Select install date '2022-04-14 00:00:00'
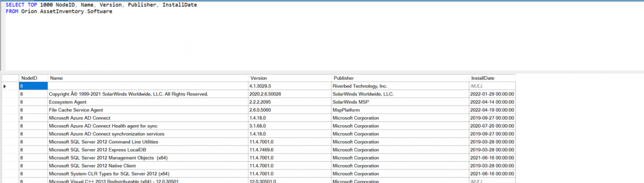This screenshot has height=183, width=644. click(492, 102)
